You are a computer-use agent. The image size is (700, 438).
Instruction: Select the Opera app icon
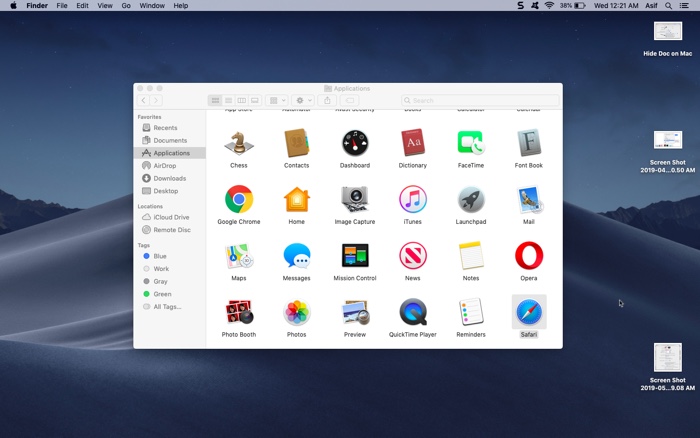pos(529,255)
